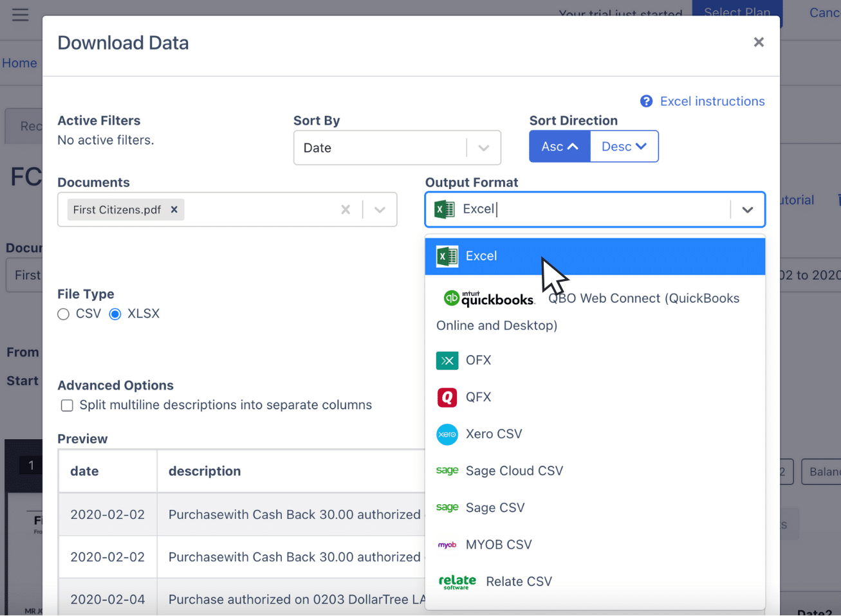
Task: Go to the Home link
Action: 19,63
